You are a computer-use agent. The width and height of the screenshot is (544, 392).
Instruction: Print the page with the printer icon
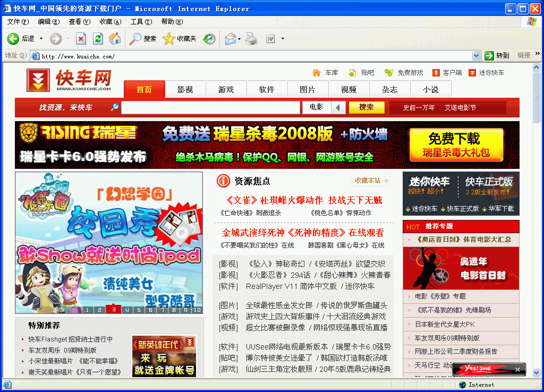point(251,38)
